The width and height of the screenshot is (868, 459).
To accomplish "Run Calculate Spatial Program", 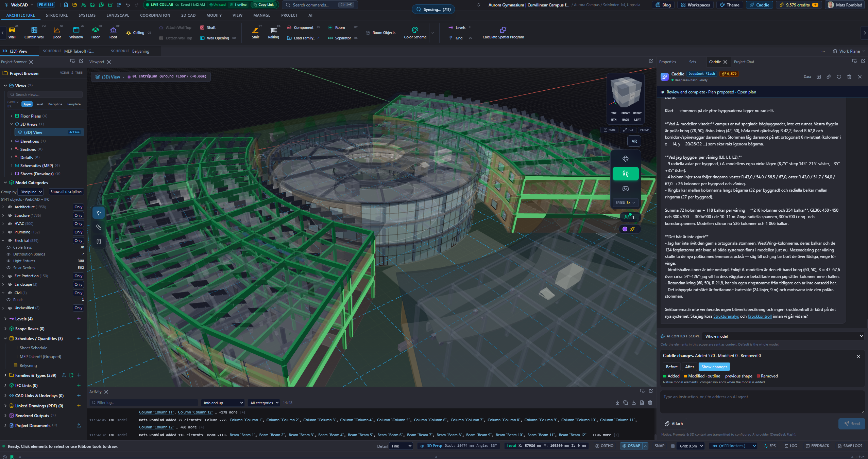I will tap(503, 33).
